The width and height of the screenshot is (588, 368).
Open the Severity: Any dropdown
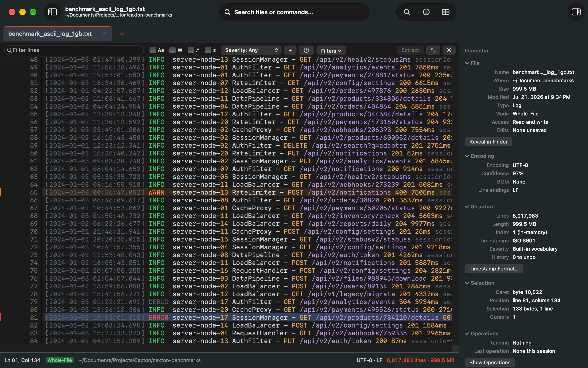pyautogui.click(x=251, y=50)
